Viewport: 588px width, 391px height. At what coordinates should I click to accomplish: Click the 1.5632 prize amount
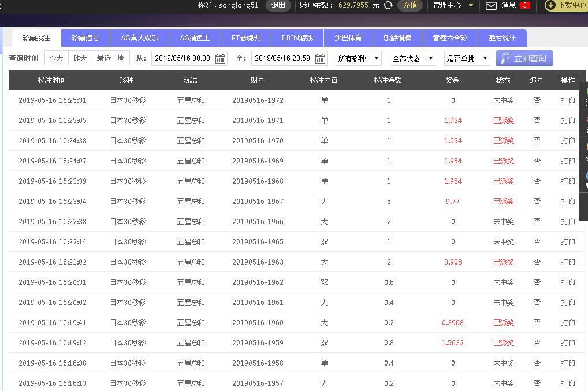coord(453,344)
